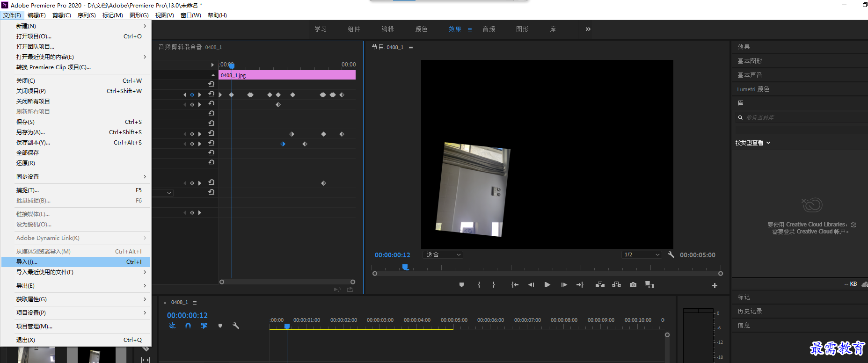The height and width of the screenshot is (363, 868).
Task: Click the Creative Cloud icon in library panel
Action: pyautogui.click(x=812, y=205)
